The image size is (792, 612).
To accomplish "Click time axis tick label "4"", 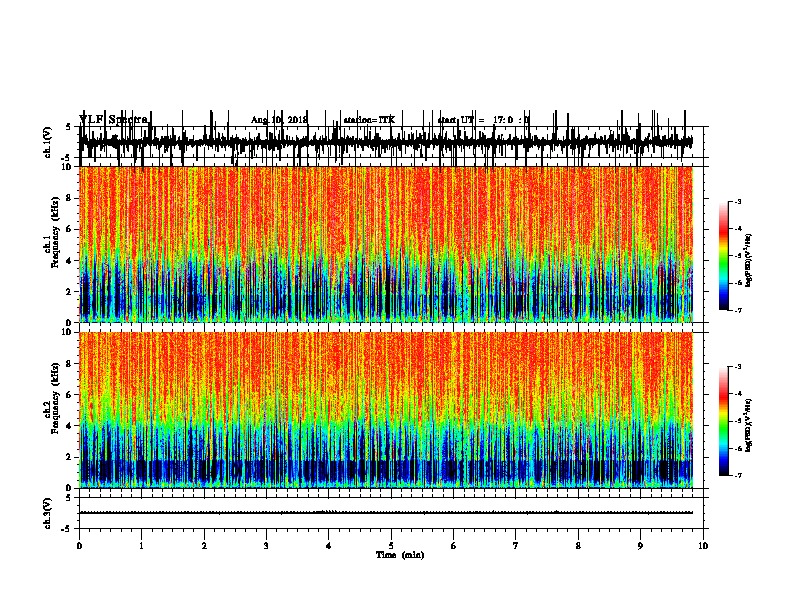I will point(329,546).
